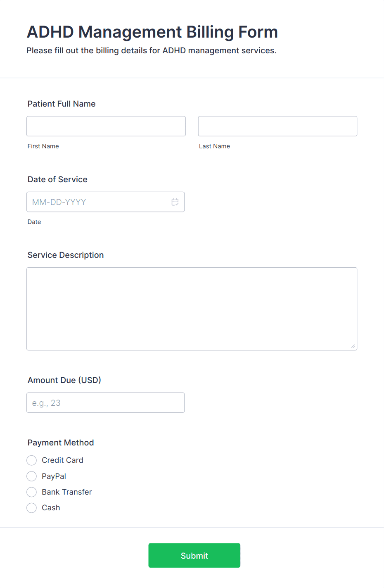Click the First Name input field
Screen dimensions: 384x588
106,126
